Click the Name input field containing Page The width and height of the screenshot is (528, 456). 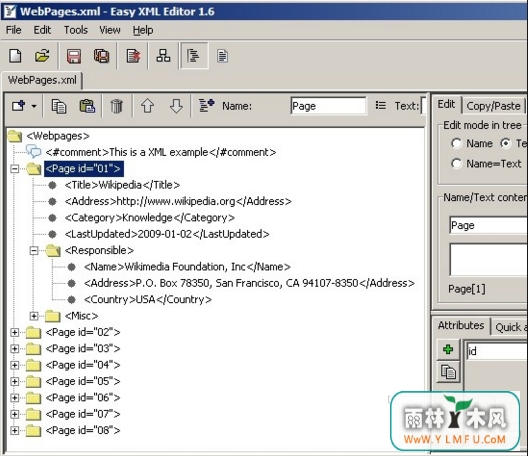point(328,106)
